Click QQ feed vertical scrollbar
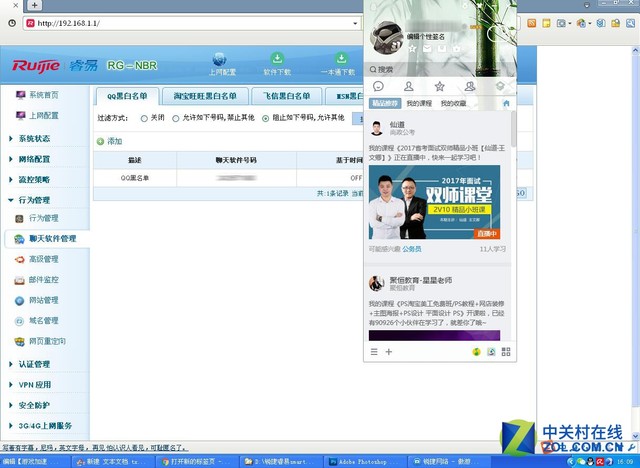640x468 pixels. [513, 129]
